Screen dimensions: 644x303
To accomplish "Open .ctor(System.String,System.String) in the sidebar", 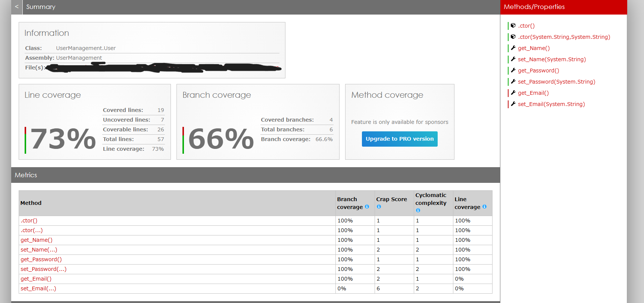I will [564, 37].
